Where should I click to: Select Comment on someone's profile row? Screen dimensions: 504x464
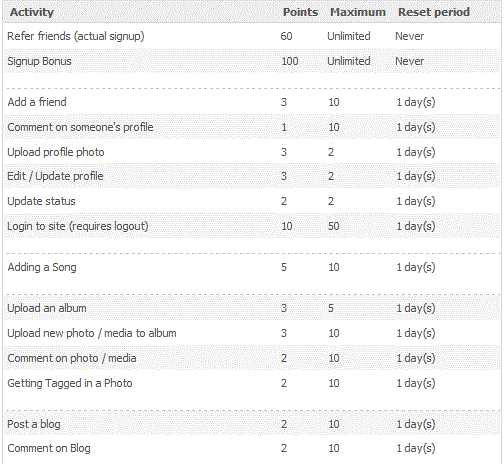(252, 127)
